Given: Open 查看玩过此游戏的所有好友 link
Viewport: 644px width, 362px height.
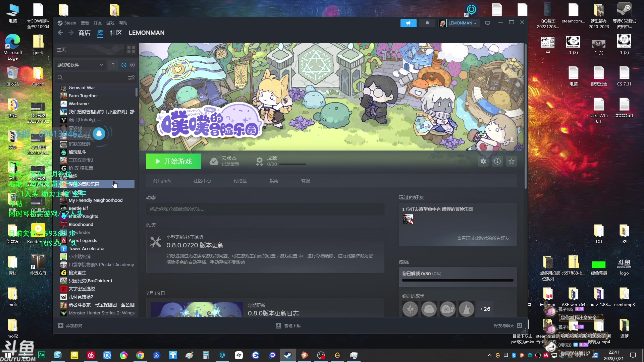Looking at the screenshot, I should pyautogui.click(x=483, y=238).
